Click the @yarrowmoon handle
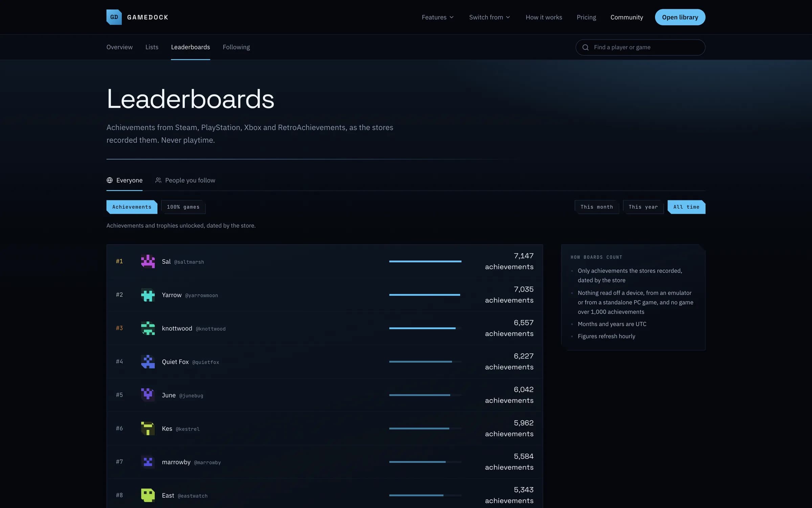The height and width of the screenshot is (508, 812). pos(202,295)
